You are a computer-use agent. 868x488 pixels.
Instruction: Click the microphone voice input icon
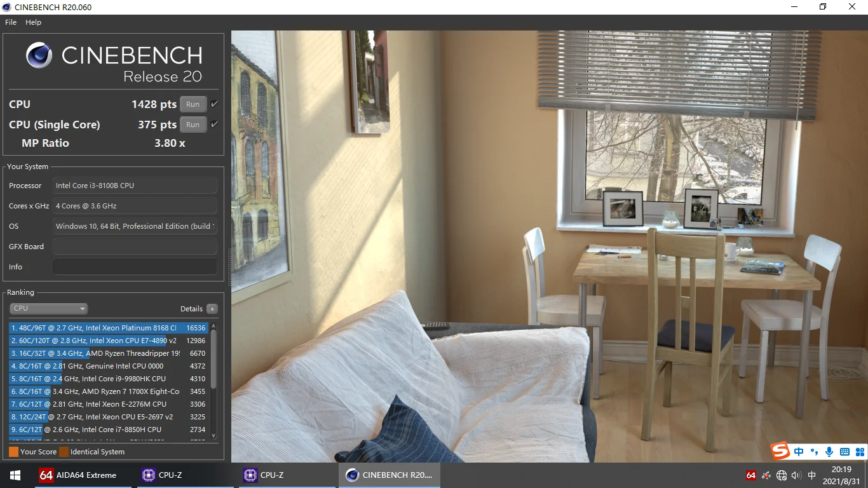(x=829, y=452)
